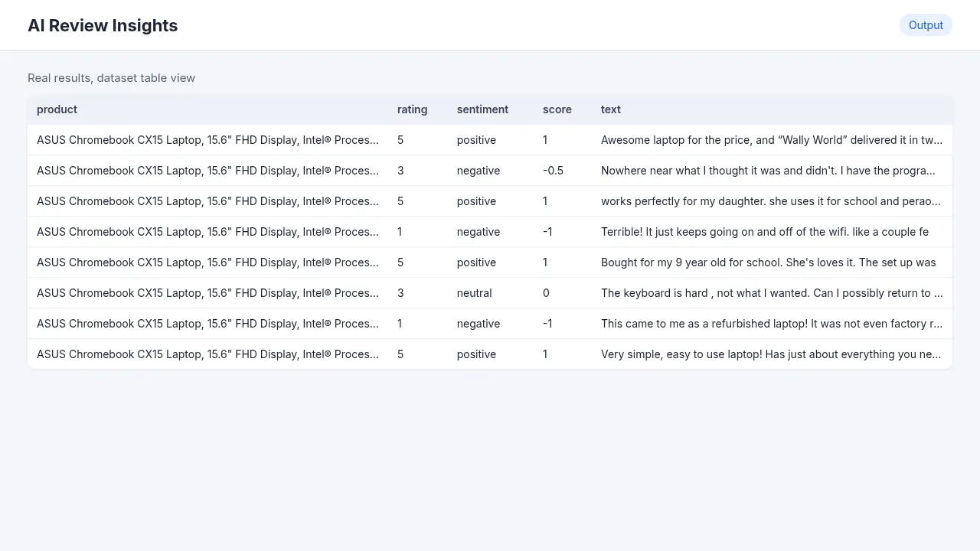Click "positive" sentiment in the "Awesome laptop" row

point(476,140)
